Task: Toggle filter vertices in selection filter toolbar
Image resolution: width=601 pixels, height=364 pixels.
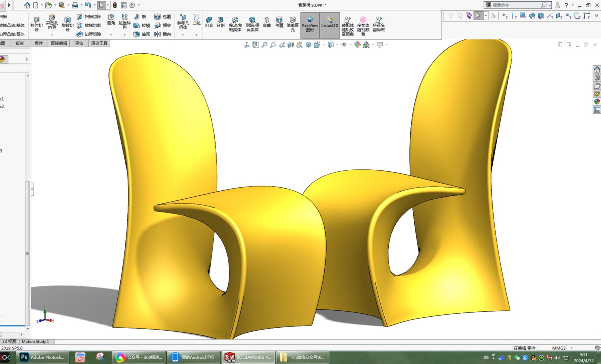Action: (504, 16)
